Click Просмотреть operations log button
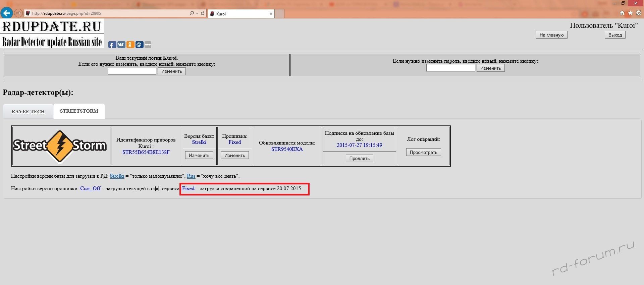This screenshot has width=644, height=285. click(x=423, y=152)
